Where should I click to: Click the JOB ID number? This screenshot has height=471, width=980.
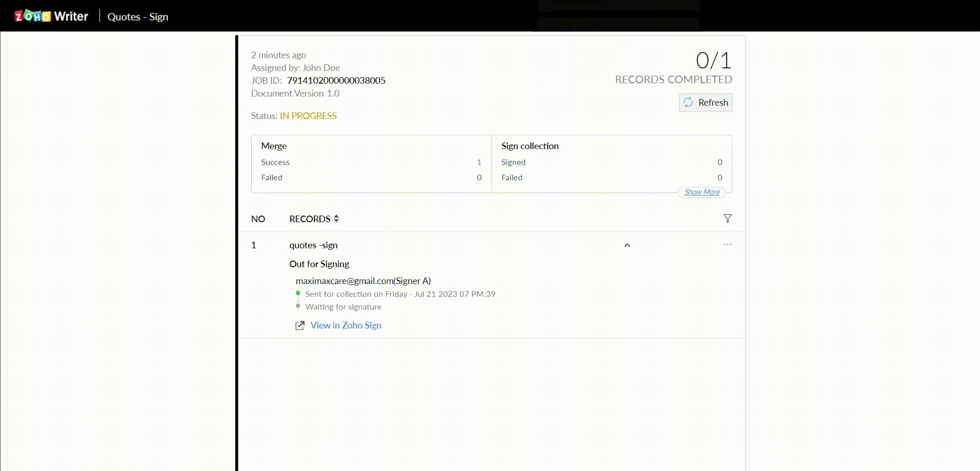pyautogui.click(x=336, y=80)
